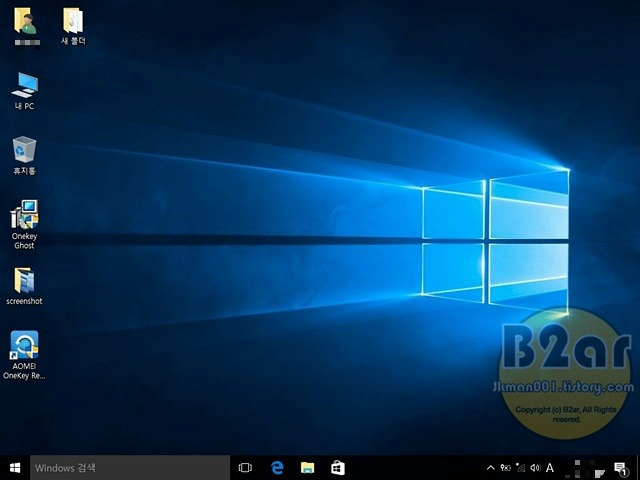640x480 pixels.
Task: Open the user profile folder icon
Action: (x=25, y=21)
